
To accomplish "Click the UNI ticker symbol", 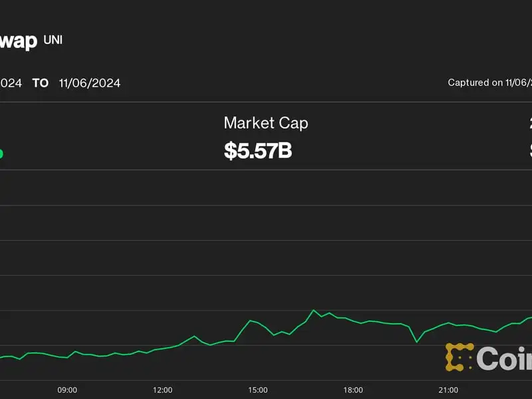I will coord(53,39).
